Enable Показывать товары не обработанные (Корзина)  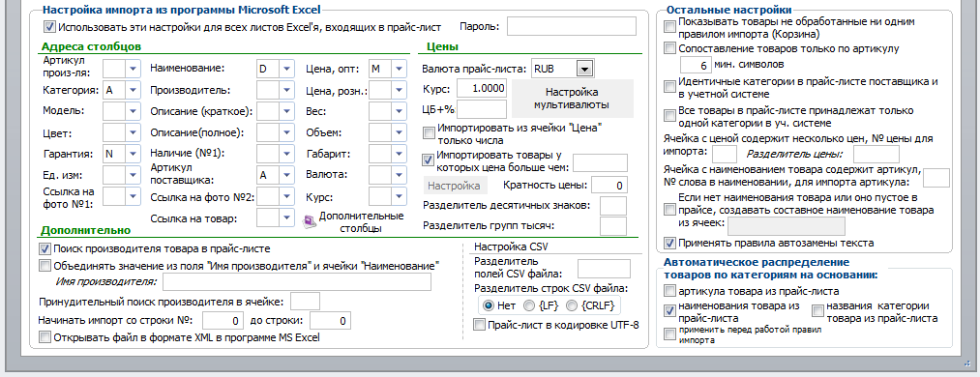pyautogui.click(x=670, y=27)
